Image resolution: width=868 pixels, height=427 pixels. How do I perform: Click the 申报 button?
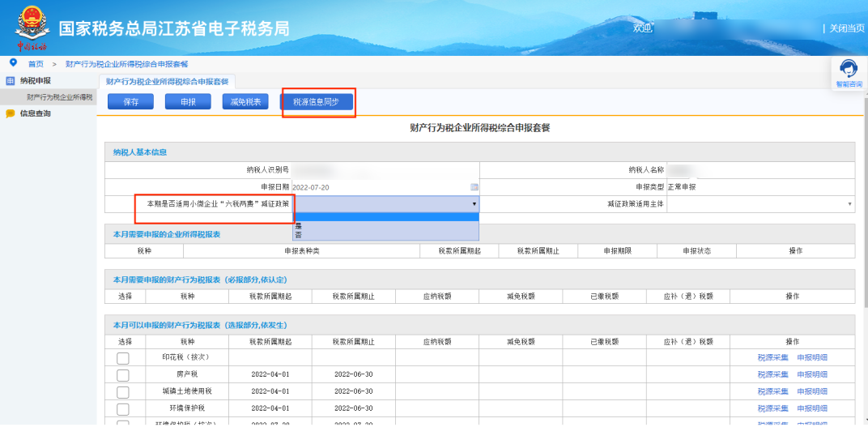coord(188,102)
